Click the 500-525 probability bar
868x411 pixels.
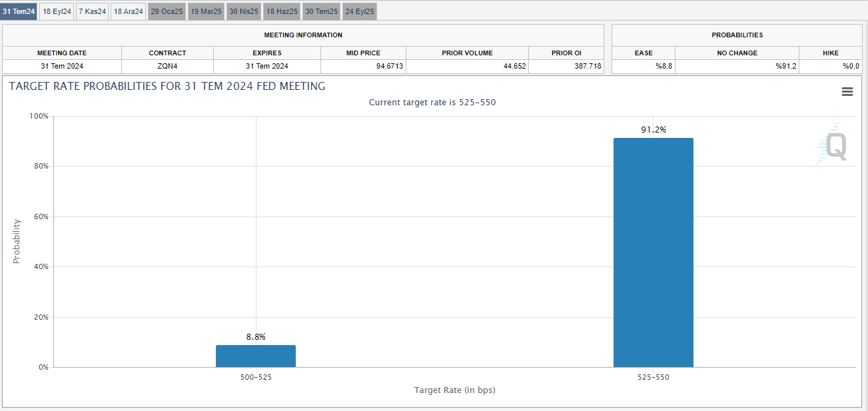255,356
